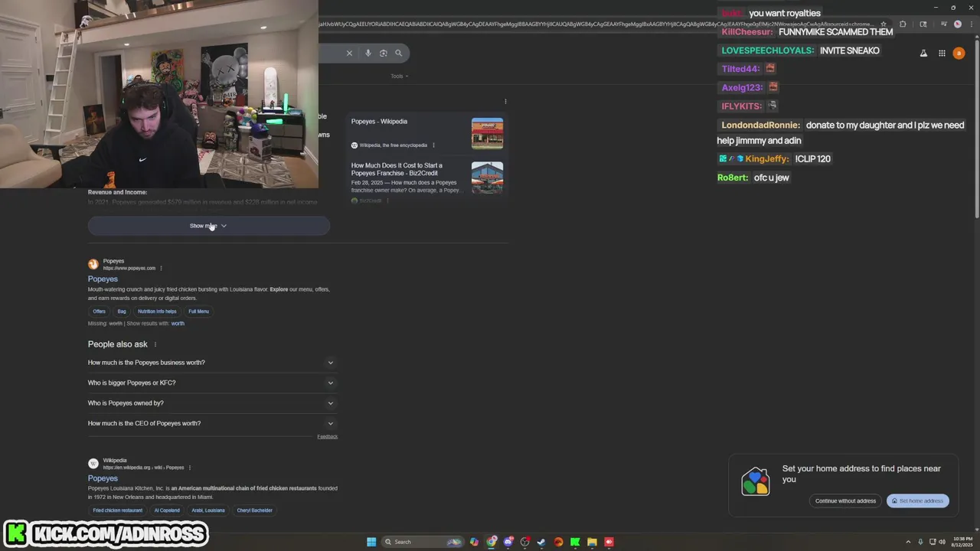The height and width of the screenshot is (551, 980).
Task: Show hidden system tray icons
Action: pos(909,542)
